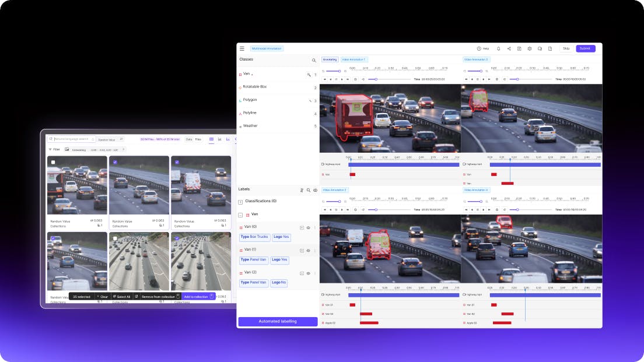Remove the Embedding filter chip
Screen dimensions: 644x362
[124, 149]
